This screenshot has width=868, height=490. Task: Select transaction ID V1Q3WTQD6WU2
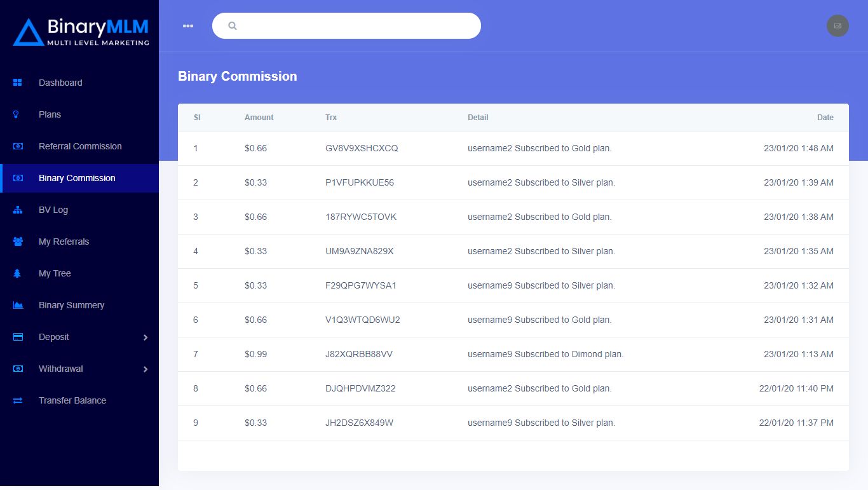pos(363,320)
